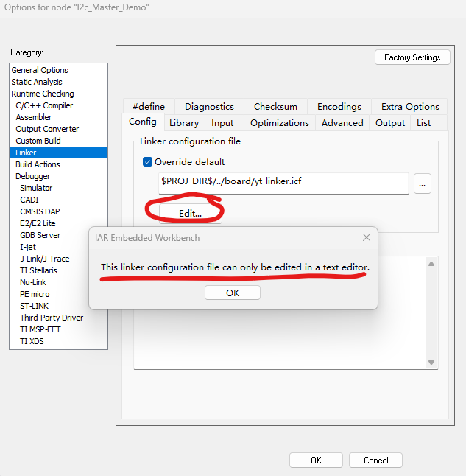The image size is (466, 476).
Task: Choose C/C++ Compiler category
Action: coord(44,105)
